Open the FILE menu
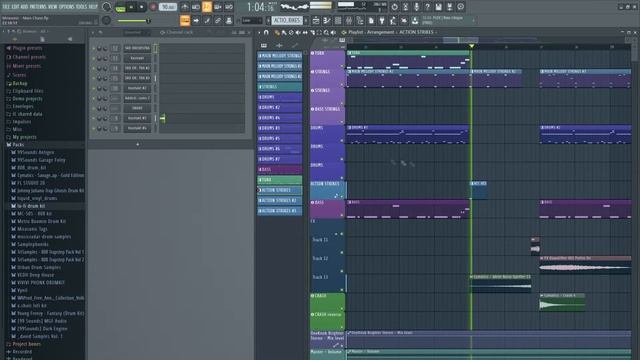 pos(6,7)
